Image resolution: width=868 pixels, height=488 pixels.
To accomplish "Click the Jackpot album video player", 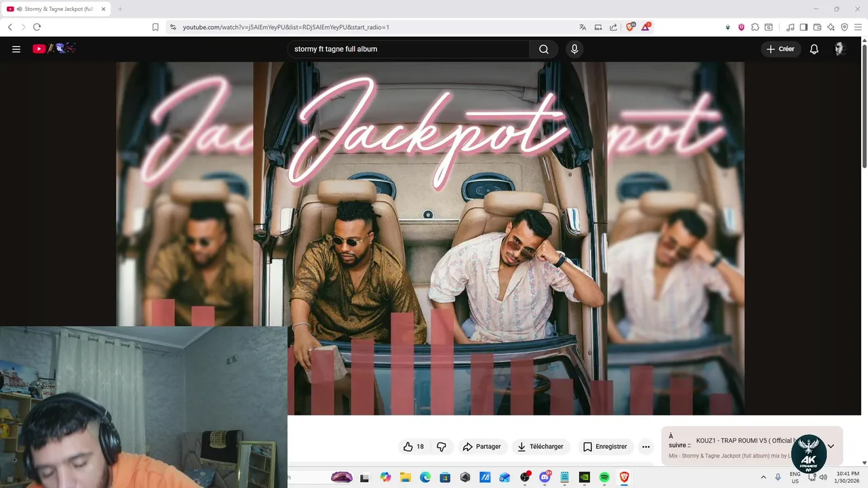I will coord(430,238).
